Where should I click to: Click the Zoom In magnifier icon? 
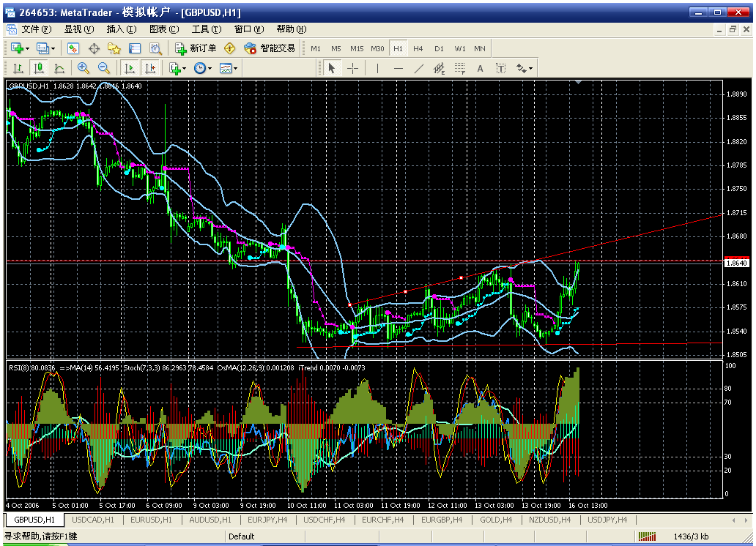click(x=83, y=68)
